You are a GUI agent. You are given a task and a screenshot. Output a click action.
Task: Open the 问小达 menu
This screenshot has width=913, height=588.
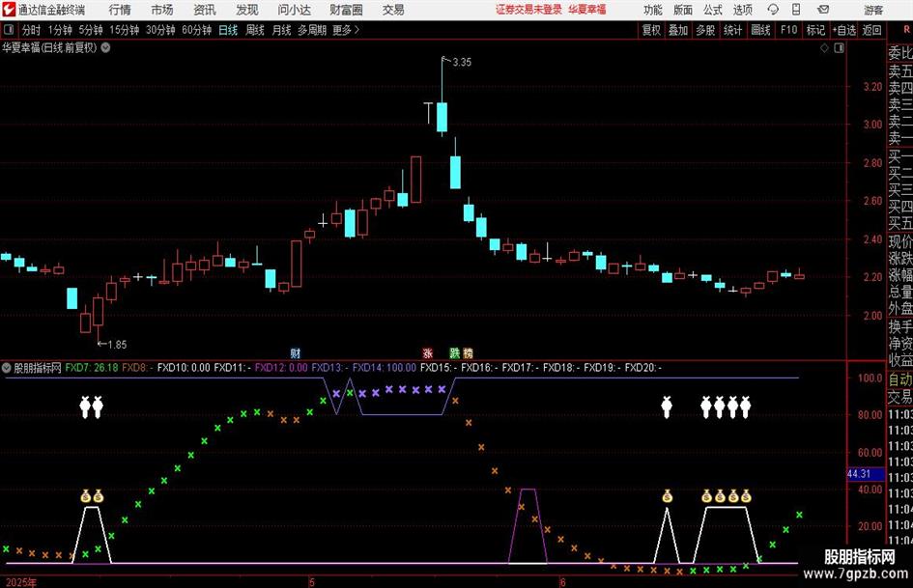(294, 10)
